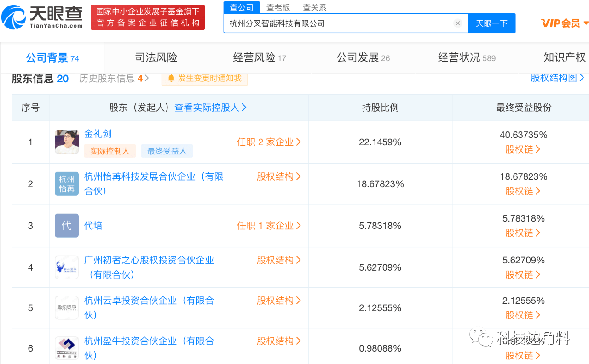Click the bell notification icon
Image resolution: width=589 pixels, height=364 pixels.
pyautogui.click(x=171, y=79)
